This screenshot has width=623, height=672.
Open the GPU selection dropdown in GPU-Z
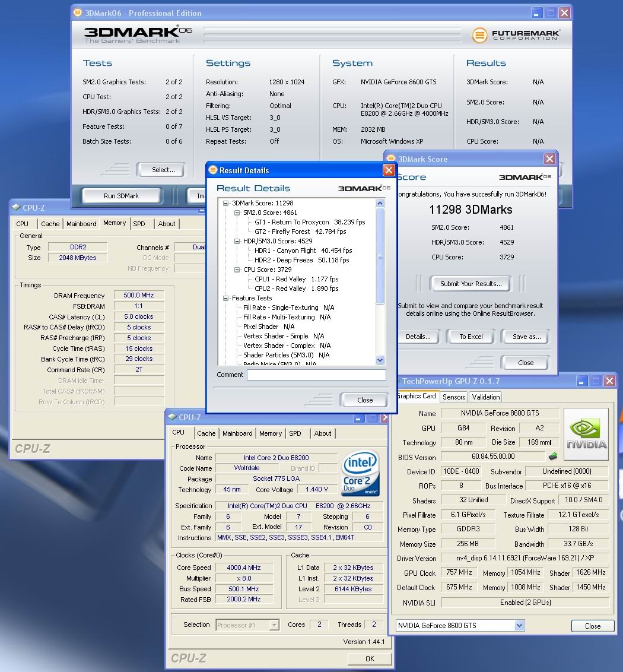[x=519, y=625]
